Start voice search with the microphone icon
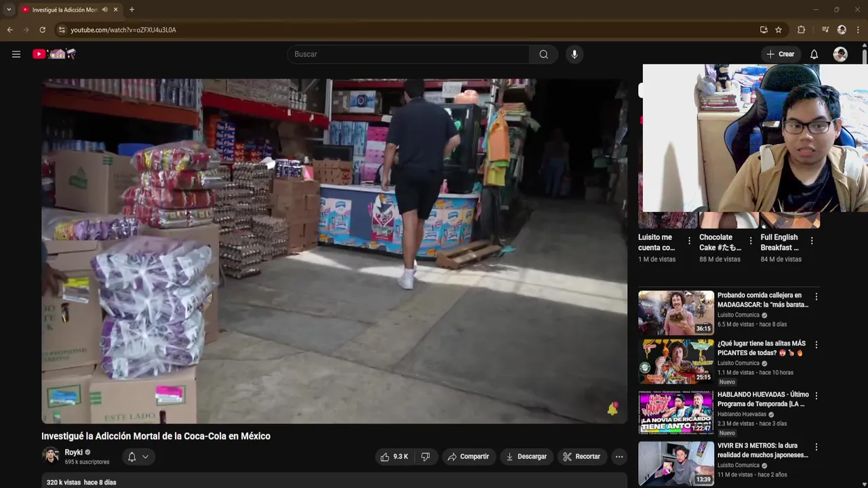 [x=574, y=54]
